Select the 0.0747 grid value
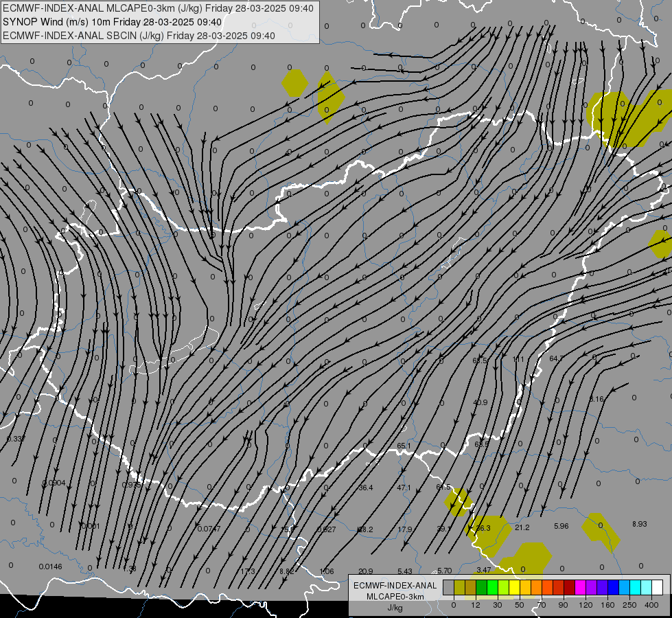672x618 pixels. click(x=209, y=529)
